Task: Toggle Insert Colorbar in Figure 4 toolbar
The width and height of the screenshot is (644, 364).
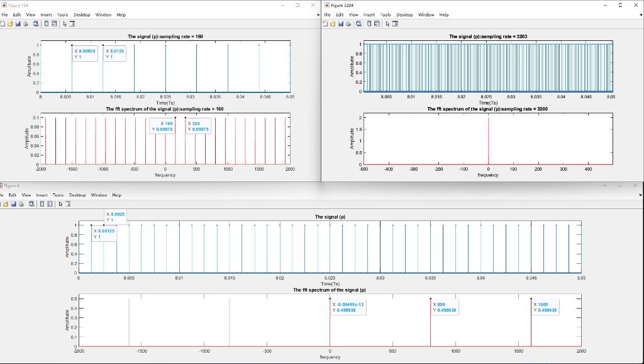Action: coord(42,204)
